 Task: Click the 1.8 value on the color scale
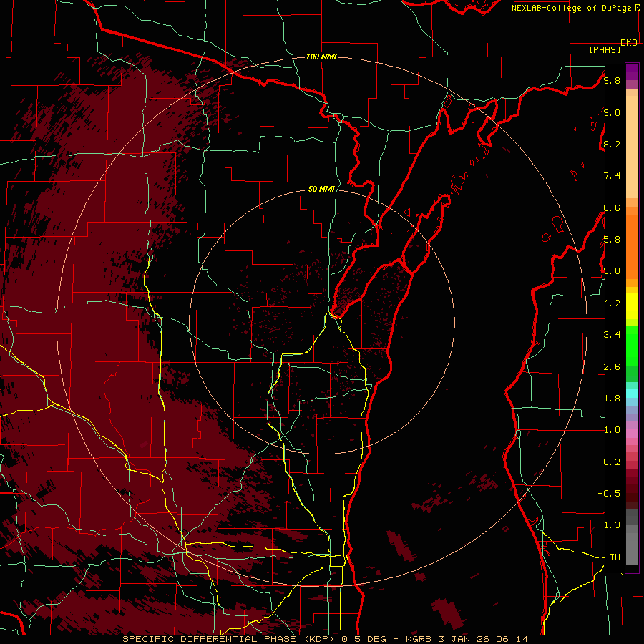point(612,399)
